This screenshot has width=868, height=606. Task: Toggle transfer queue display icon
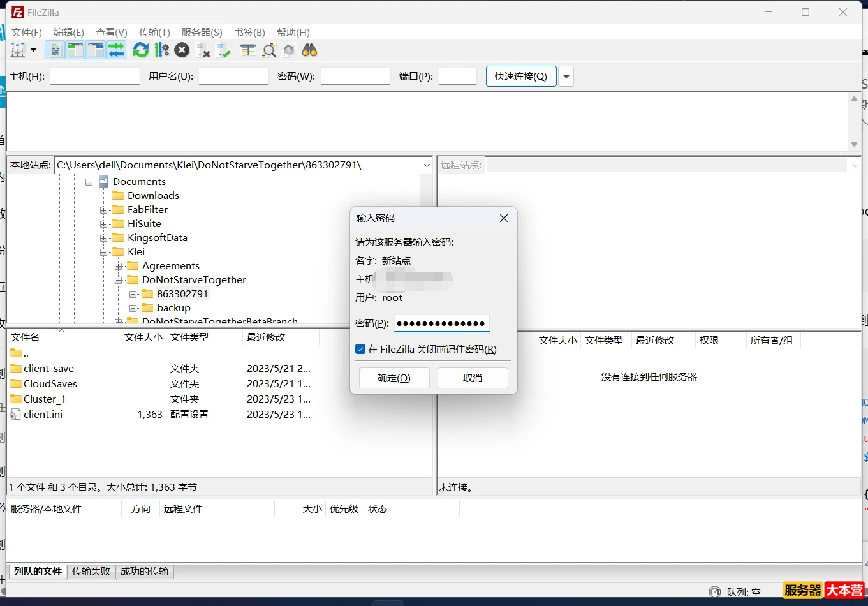116,50
